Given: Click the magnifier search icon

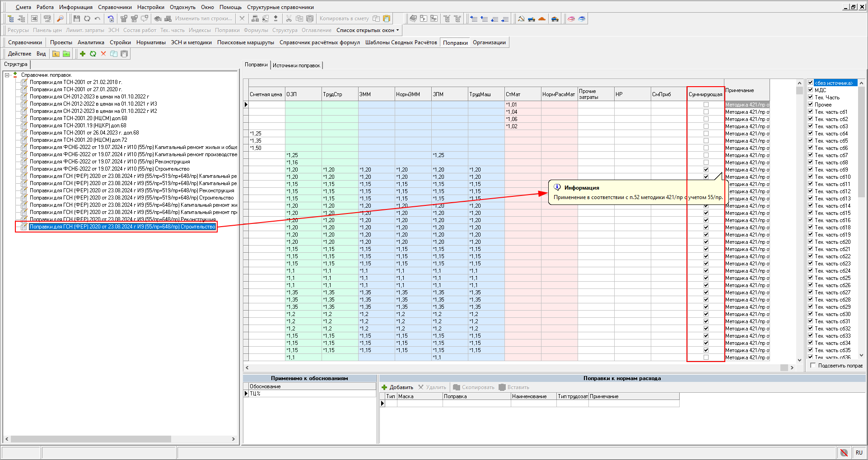Looking at the screenshot, I should [60, 19].
